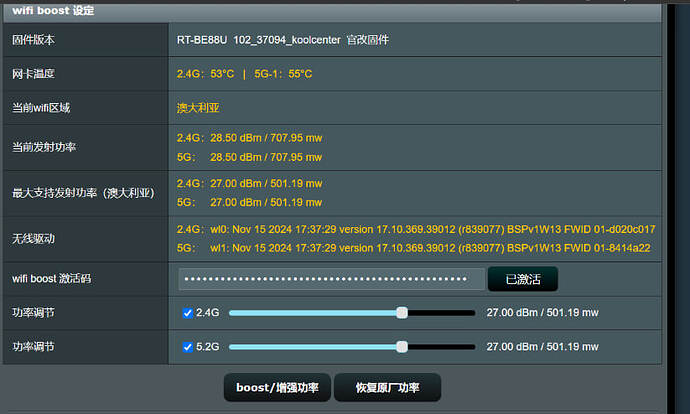This screenshot has height=414, width=690.
Task: Toggle the 5.2G power adjustment checkbox
Action: pyautogui.click(x=188, y=347)
